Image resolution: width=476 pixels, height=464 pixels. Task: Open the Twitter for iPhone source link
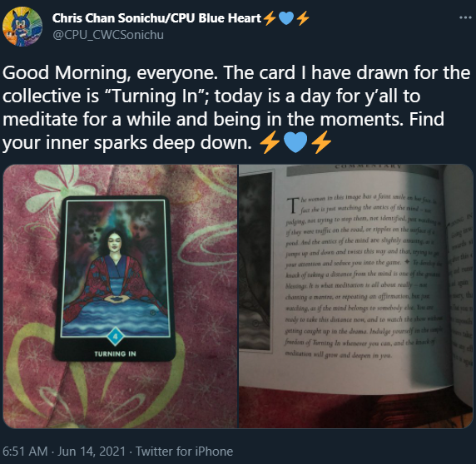coord(184,452)
